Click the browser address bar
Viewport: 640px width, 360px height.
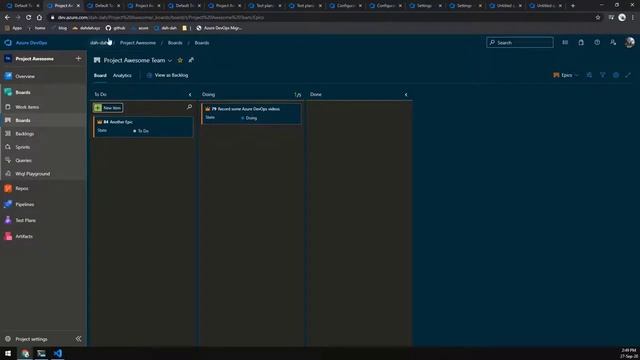[x=322, y=18]
